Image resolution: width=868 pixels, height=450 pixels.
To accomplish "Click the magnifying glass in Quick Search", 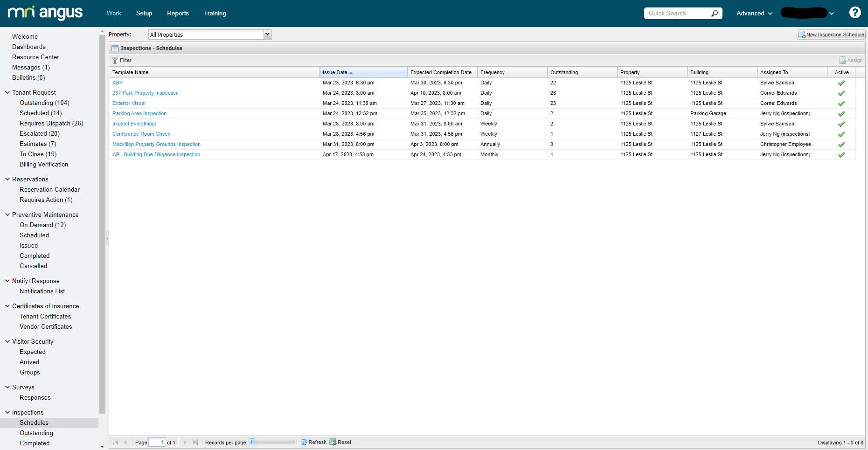I will (x=715, y=13).
